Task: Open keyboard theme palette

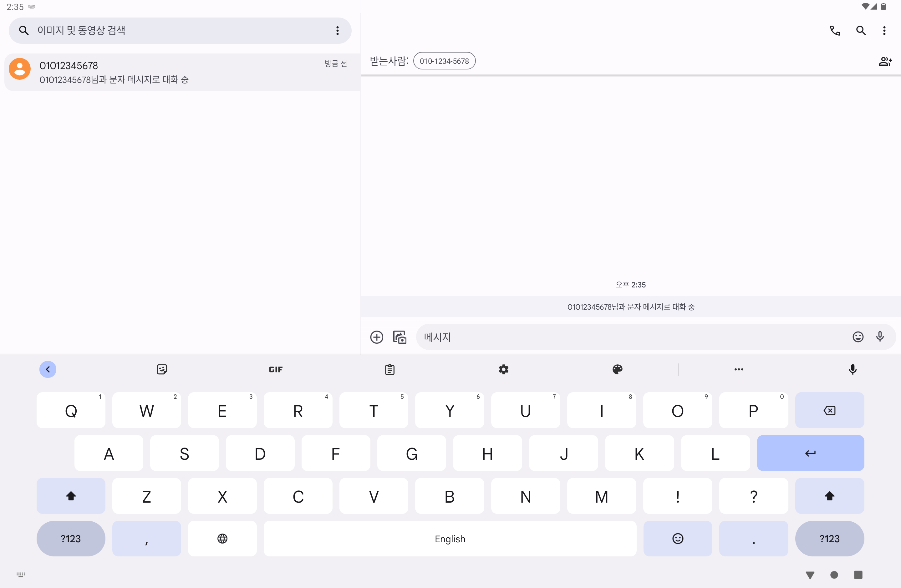Action: coord(617,369)
